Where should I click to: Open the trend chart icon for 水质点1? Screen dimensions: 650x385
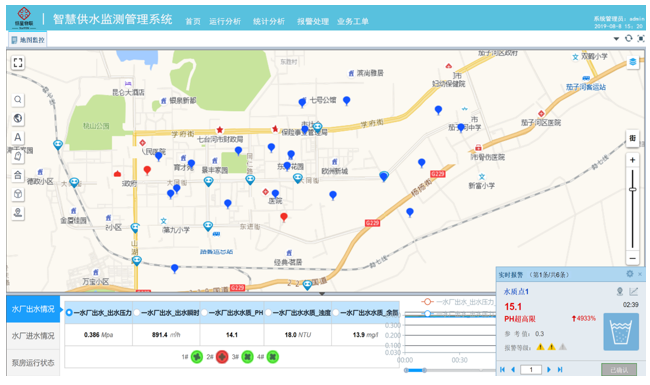[633, 292]
